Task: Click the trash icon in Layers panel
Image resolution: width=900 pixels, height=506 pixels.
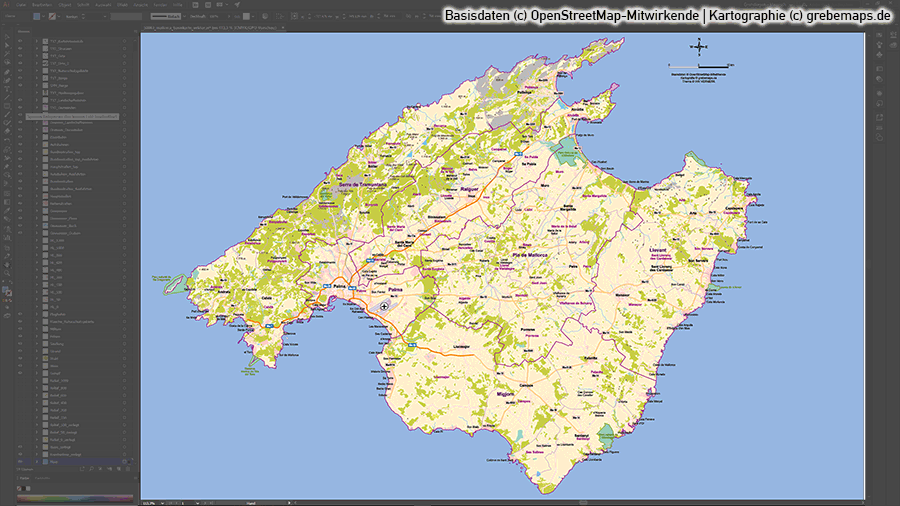Action: (129, 470)
